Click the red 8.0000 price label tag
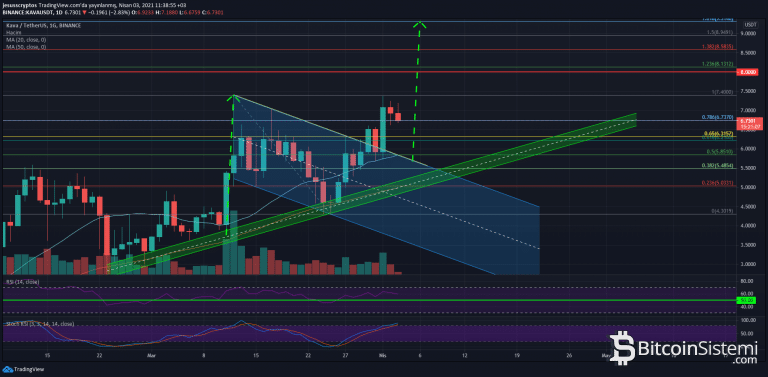Viewport: 768px width, 377px height. 747,72
